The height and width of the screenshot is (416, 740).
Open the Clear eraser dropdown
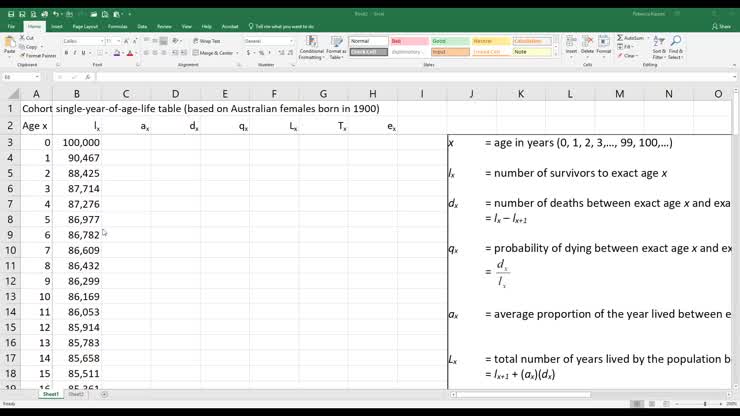tap(627, 56)
